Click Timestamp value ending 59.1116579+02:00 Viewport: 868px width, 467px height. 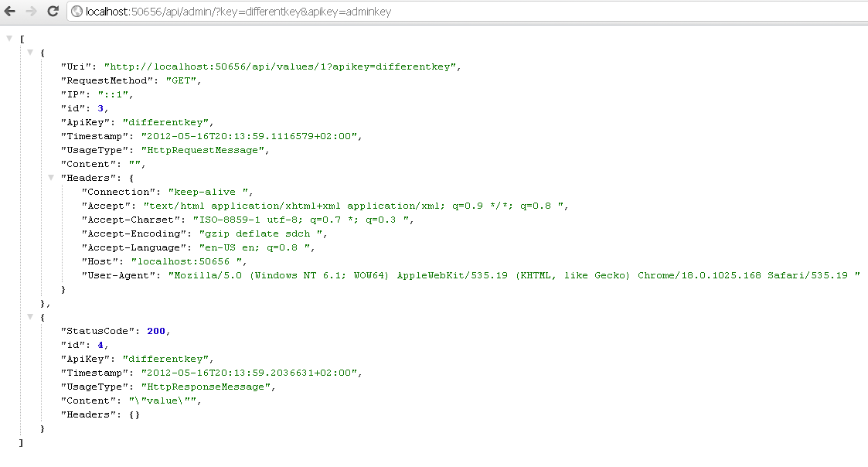click(x=250, y=136)
